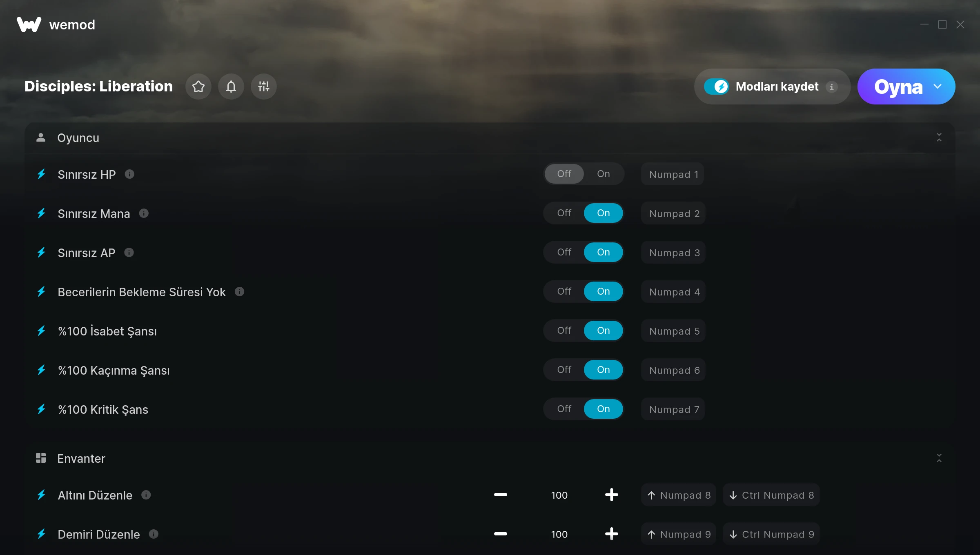Click the WeMod logo

(x=29, y=24)
